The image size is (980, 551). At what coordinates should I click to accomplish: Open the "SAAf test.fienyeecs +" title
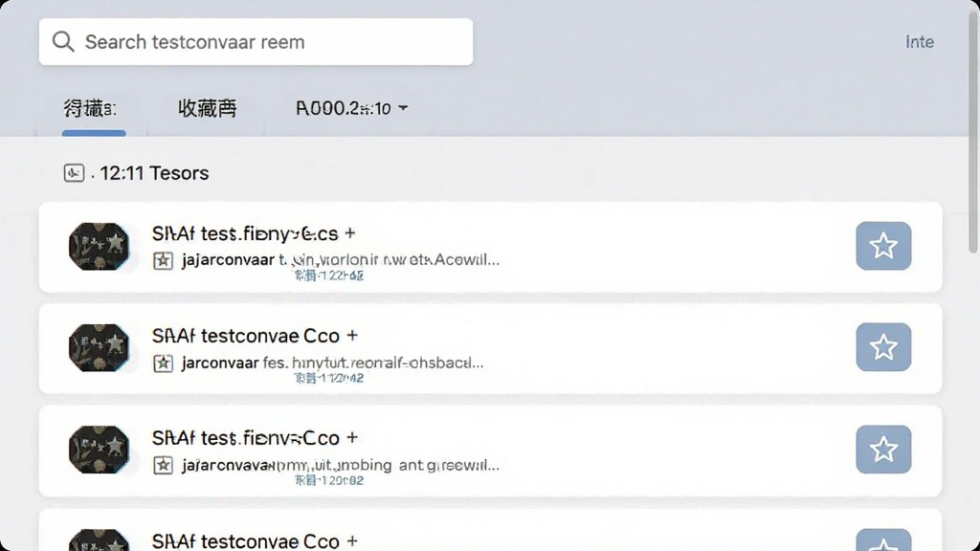254,233
